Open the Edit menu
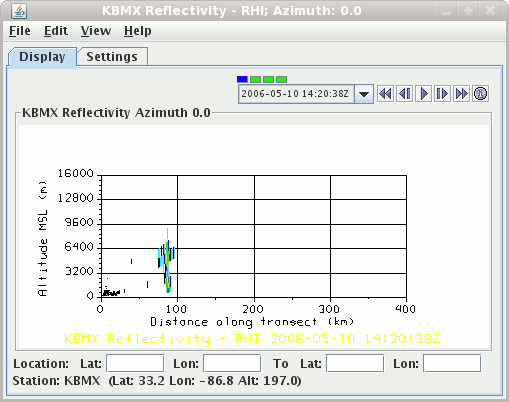Screen dimensions: 509x402 (56, 31)
